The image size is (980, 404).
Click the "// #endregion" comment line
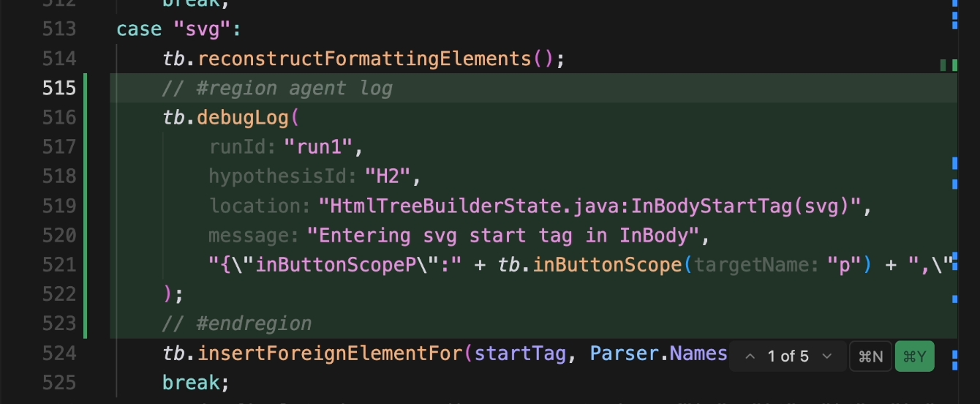[238, 323]
